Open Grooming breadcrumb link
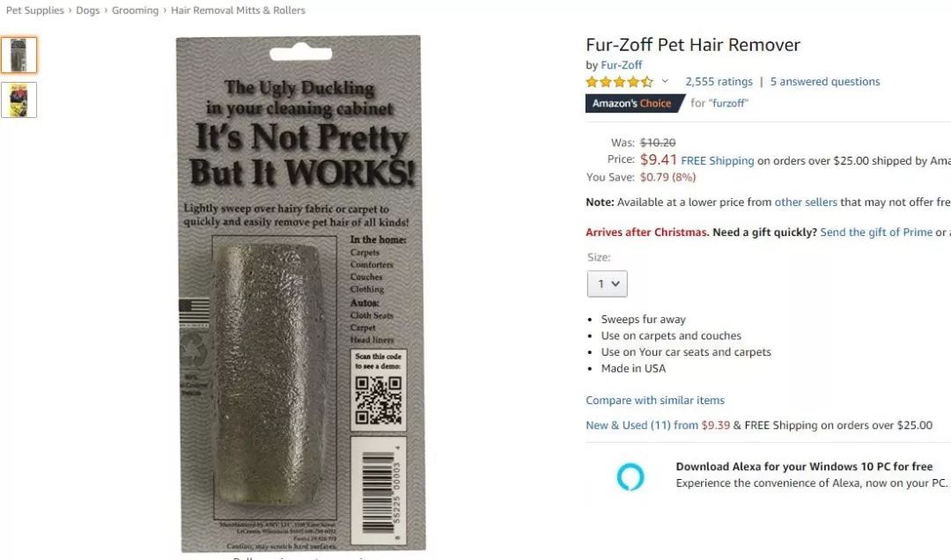Viewport: 951px width, 560px height. [135, 11]
